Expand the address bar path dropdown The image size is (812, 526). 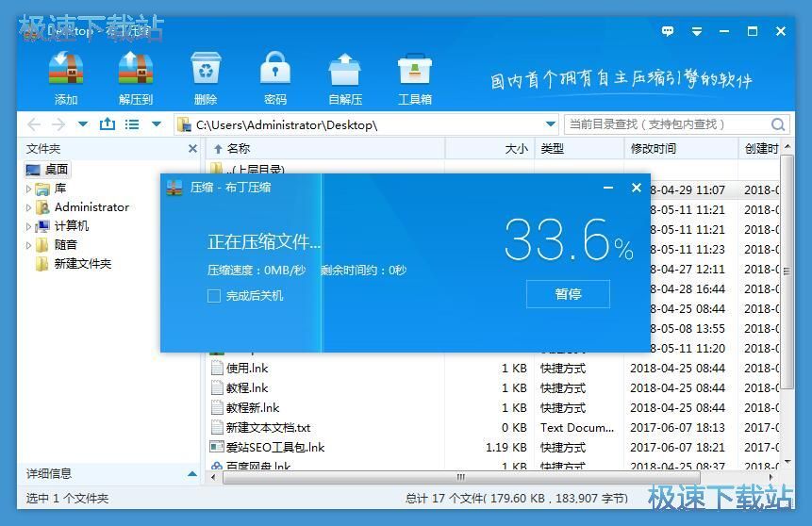551,124
